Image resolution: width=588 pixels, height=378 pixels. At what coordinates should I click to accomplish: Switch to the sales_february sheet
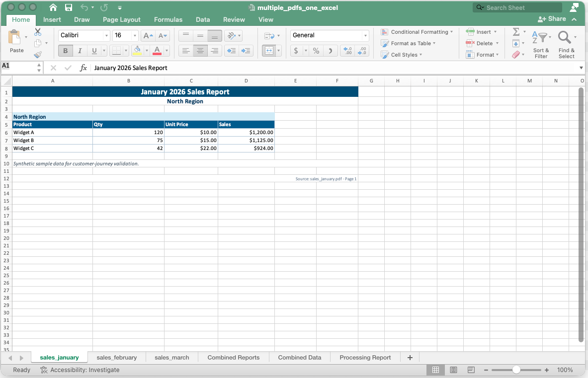click(117, 358)
